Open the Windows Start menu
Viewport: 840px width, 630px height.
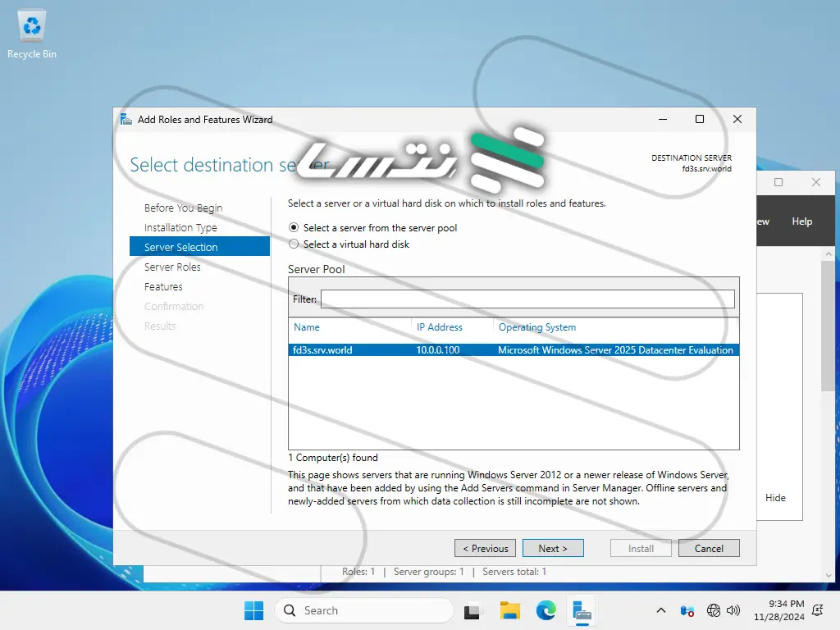254,610
